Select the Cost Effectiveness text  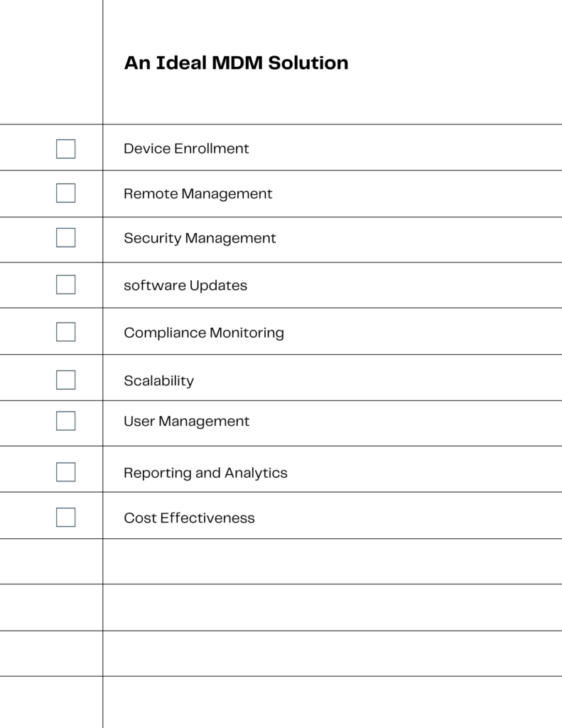coord(189,518)
